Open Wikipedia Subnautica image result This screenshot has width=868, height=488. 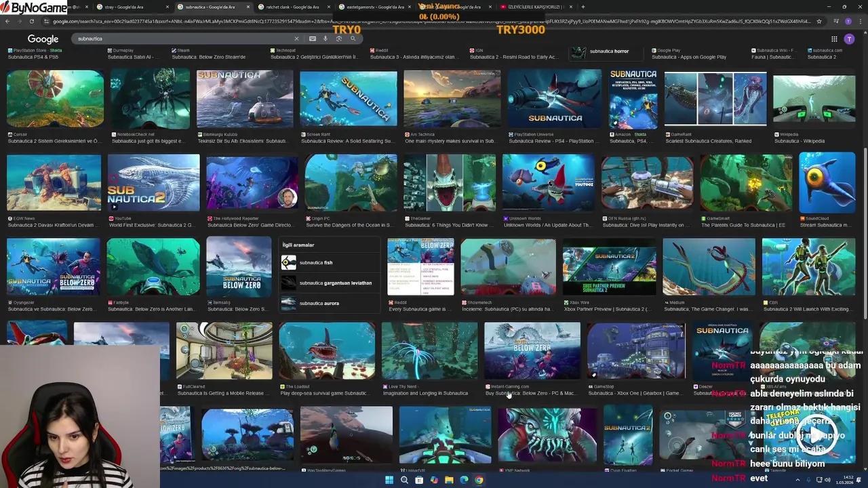(814, 99)
